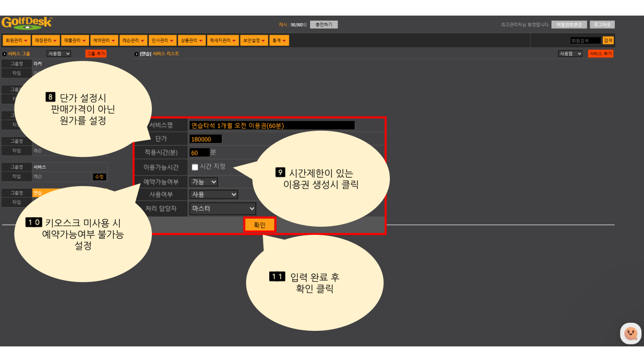Expand the 처리 담당자 dropdown
The height and width of the screenshot is (362, 644).
coord(223,208)
